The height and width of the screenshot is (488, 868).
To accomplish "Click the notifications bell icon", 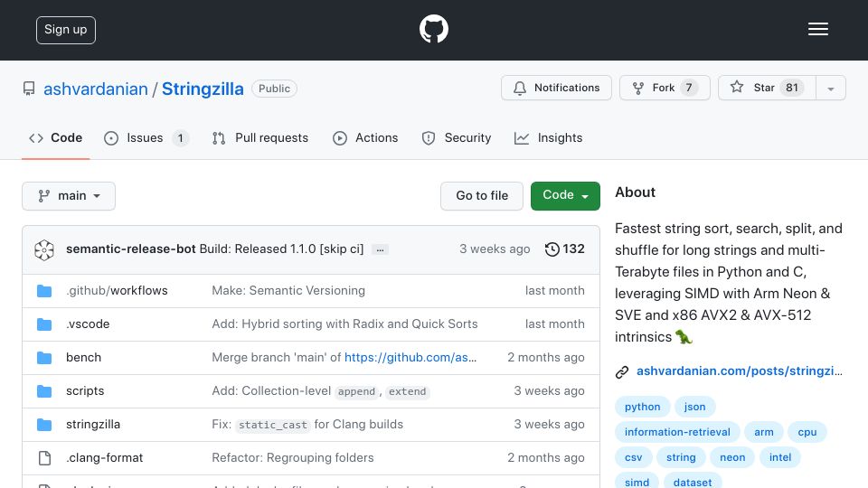I will [x=519, y=88].
